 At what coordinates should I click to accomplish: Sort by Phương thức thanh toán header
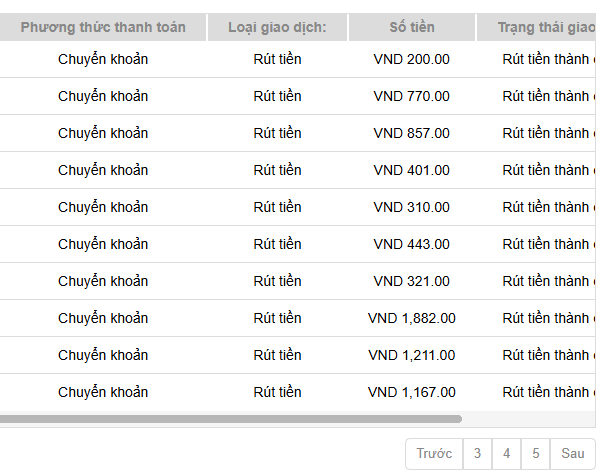pos(103,27)
